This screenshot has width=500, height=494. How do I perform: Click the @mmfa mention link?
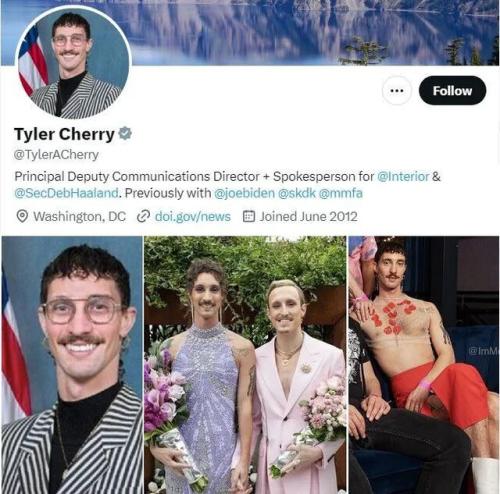pyautogui.click(x=341, y=193)
